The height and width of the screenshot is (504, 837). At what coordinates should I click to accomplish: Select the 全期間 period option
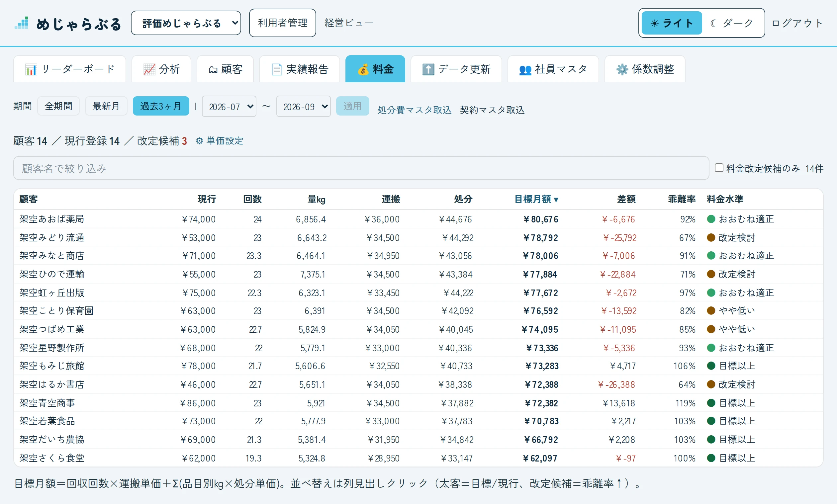pyautogui.click(x=58, y=106)
